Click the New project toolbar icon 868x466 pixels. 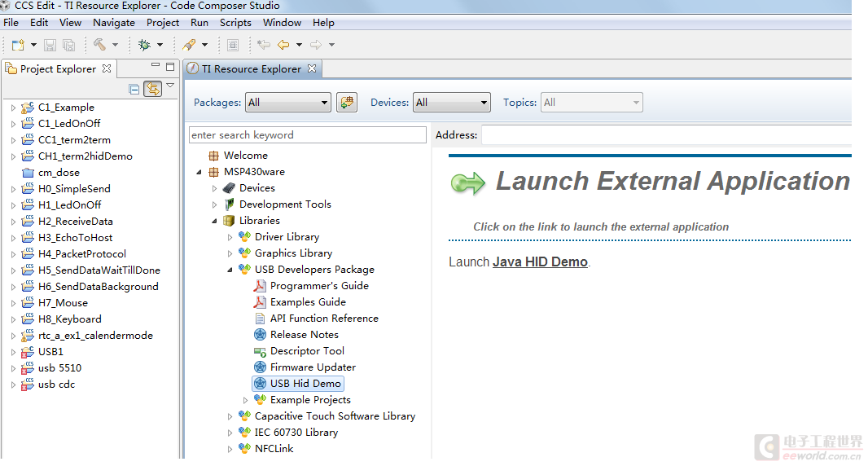18,45
